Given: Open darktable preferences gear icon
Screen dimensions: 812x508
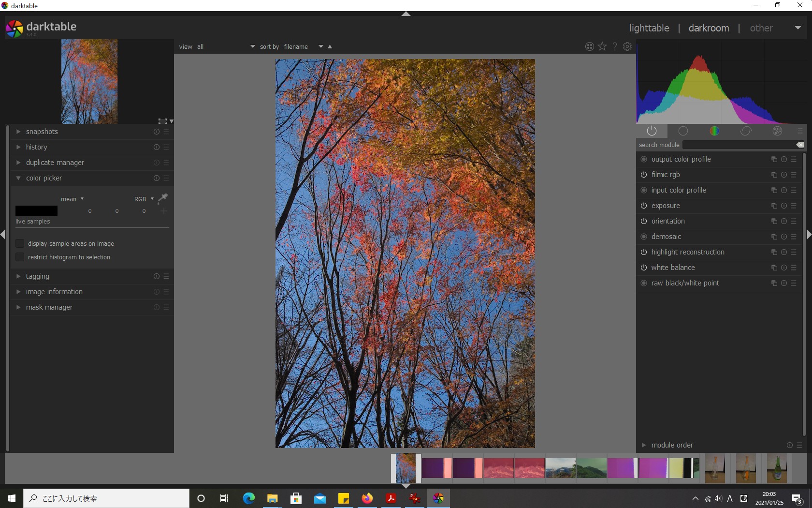Looking at the screenshot, I should coord(627,46).
